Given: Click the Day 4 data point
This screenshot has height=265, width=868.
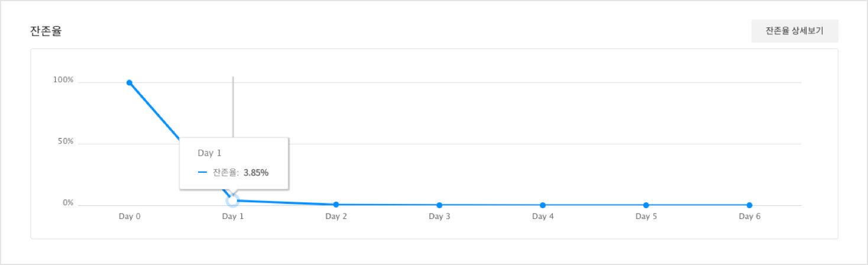Looking at the screenshot, I should click(543, 205).
